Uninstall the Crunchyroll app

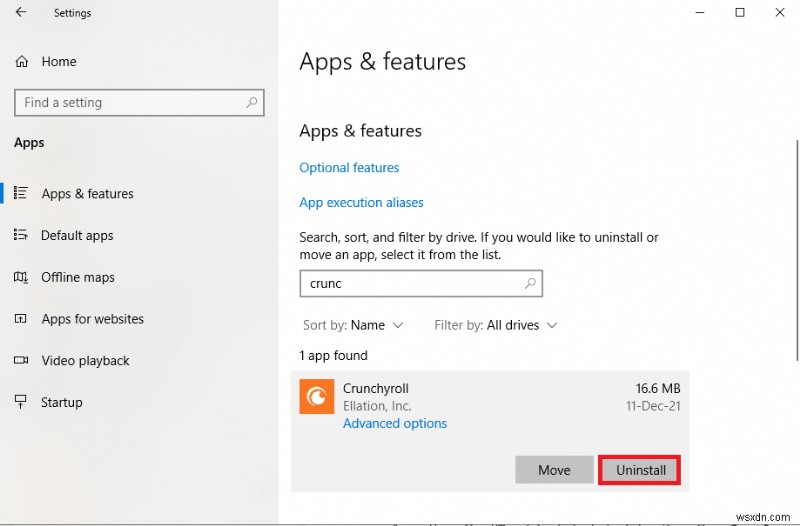[640, 470]
